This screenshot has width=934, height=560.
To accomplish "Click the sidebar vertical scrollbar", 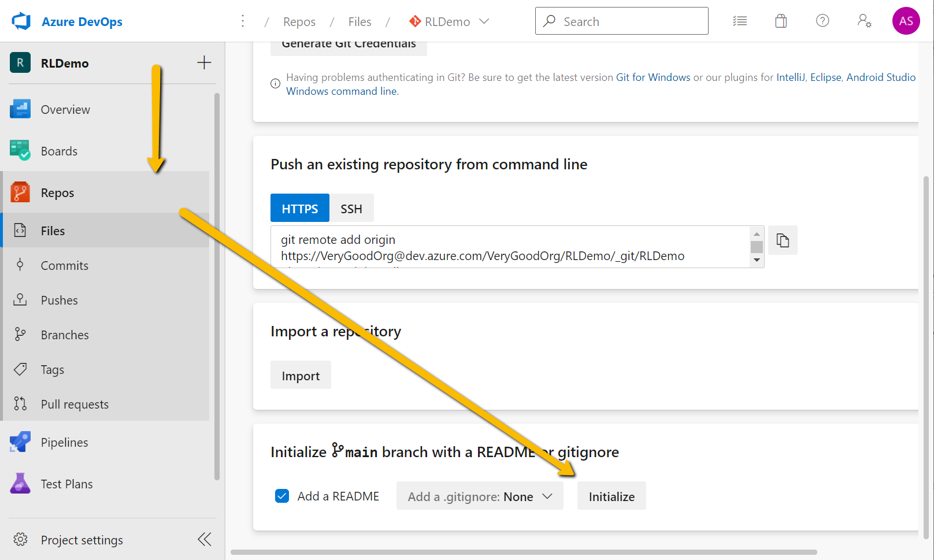I will 217,286.
